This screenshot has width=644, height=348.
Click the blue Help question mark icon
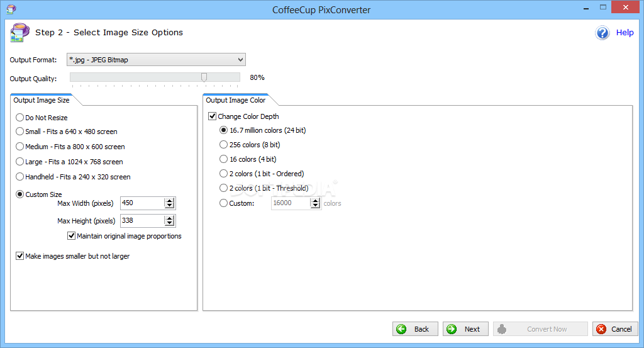[602, 33]
